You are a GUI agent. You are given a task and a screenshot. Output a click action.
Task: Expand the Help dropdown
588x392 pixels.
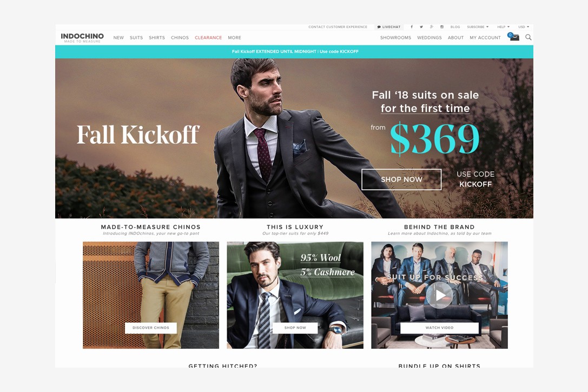coord(503,27)
